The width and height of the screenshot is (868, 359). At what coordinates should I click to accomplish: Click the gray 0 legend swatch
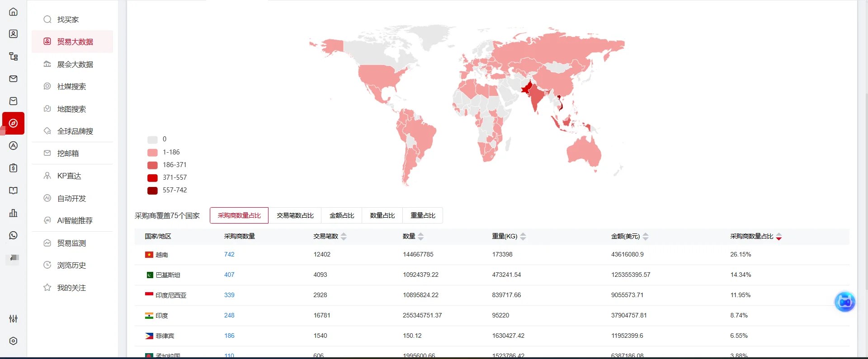pos(152,140)
